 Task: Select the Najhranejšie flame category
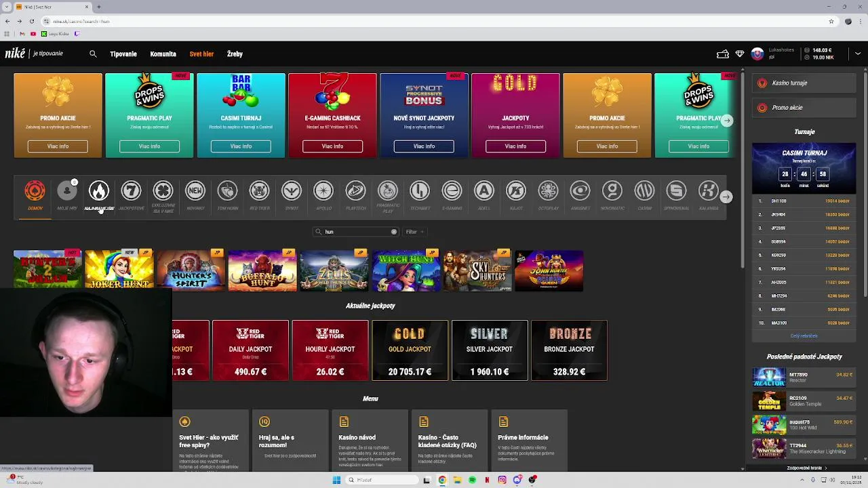(x=99, y=196)
